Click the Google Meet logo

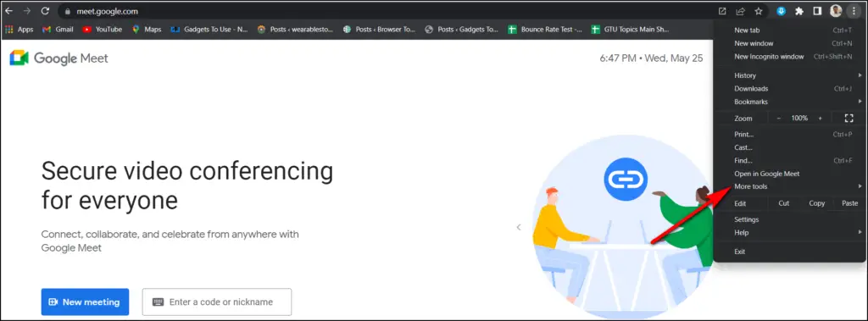click(x=58, y=58)
